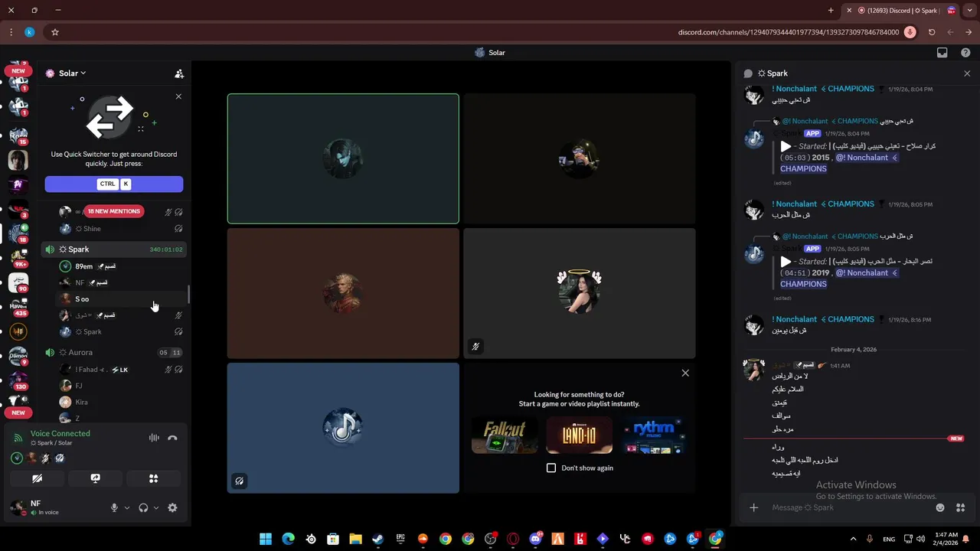Viewport: 980px width, 551px height.
Task: Click the NEW unread servers pill at top
Action: tap(18, 70)
